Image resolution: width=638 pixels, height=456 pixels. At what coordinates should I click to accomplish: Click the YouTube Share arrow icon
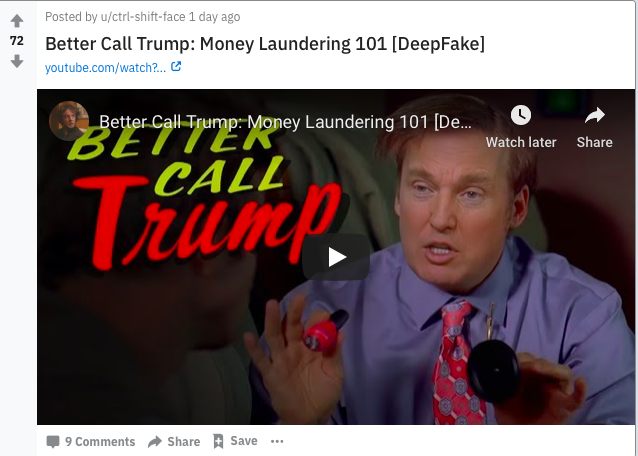(x=594, y=115)
